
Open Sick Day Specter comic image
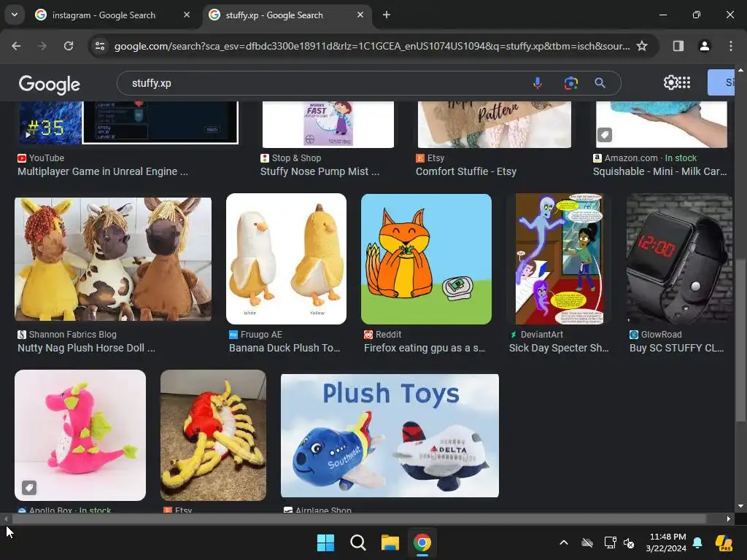(x=560, y=259)
